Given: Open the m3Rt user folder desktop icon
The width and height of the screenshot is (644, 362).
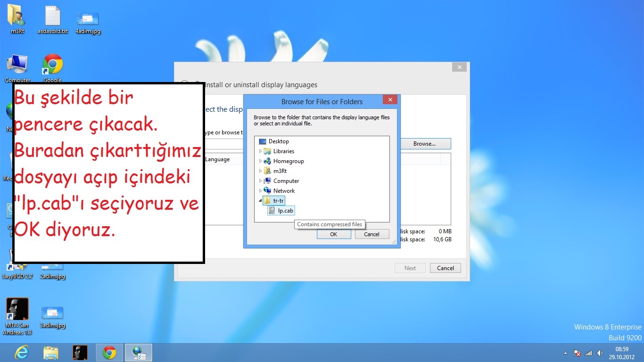Looking at the screenshot, I should click(17, 19).
